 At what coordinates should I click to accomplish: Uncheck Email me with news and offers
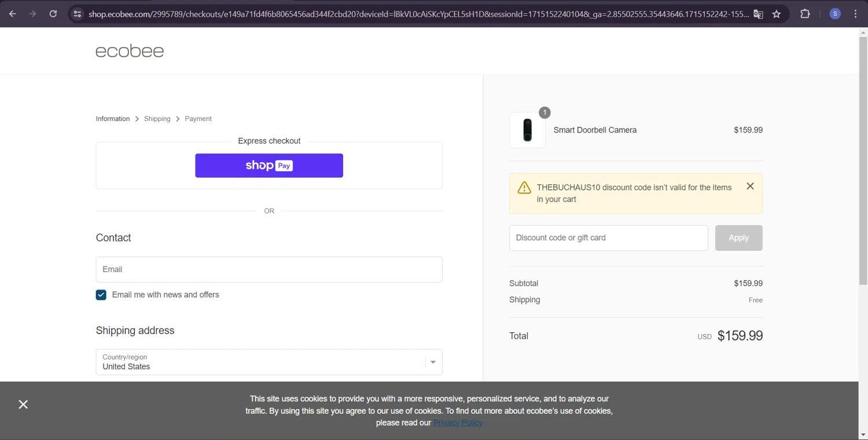tap(101, 295)
